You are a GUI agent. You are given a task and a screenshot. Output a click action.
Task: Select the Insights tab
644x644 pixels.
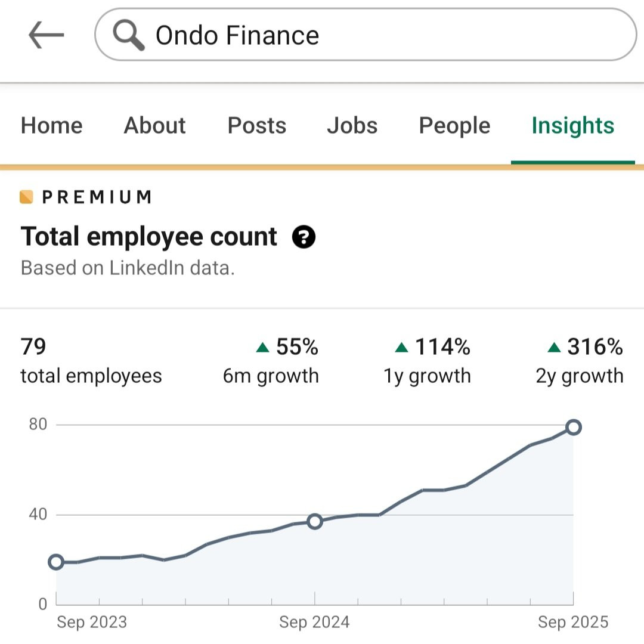(572, 126)
